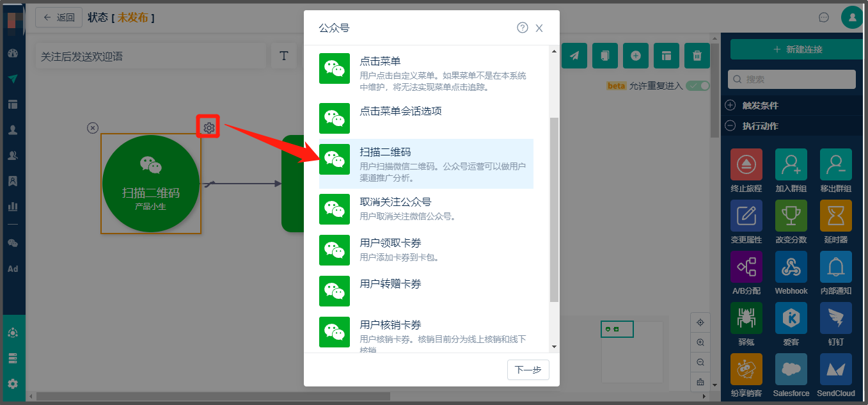Click the 公众号 dialog list scrollbar
The height and width of the screenshot is (405, 868).
point(554,209)
